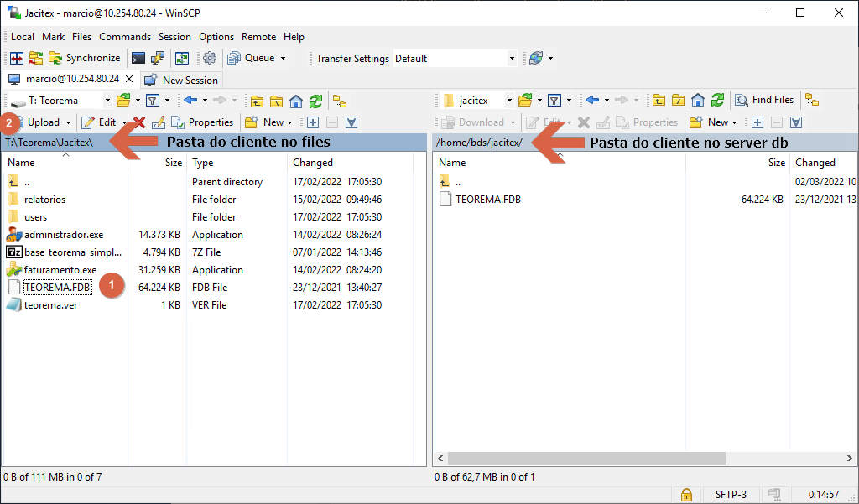
Task: Click the local Rename icon
Action: (x=159, y=122)
